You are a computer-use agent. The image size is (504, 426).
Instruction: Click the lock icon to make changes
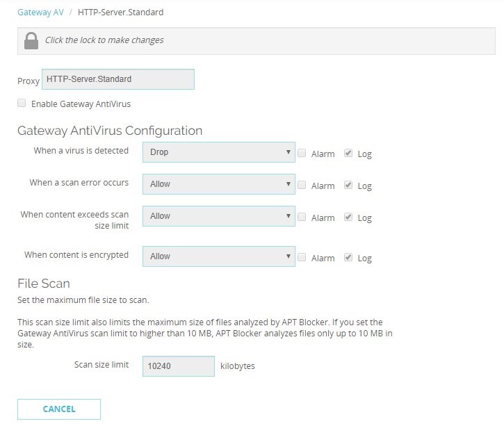tap(31, 40)
